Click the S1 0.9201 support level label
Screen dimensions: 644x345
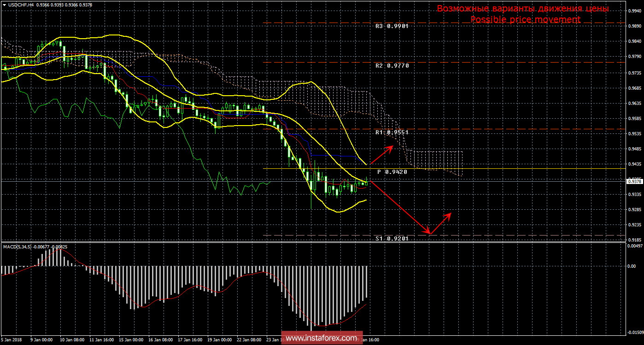(392, 238)
